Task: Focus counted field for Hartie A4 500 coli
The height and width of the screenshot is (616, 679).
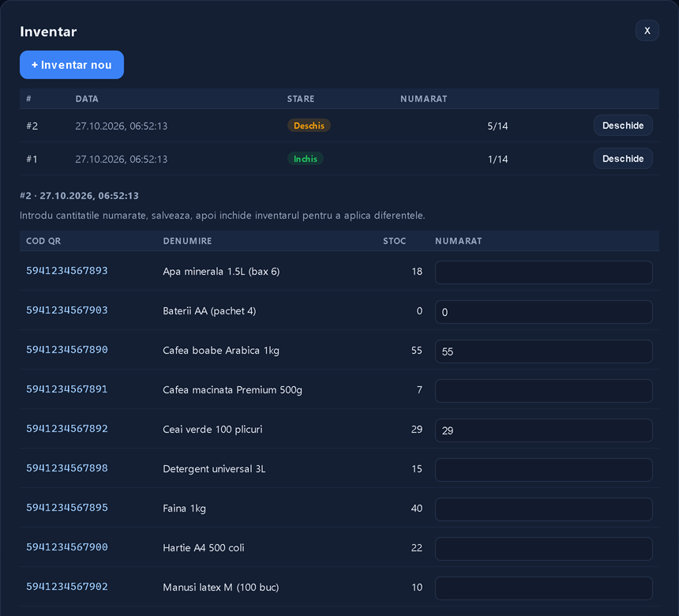Action: pyautogui.click(x=543, y=549)
